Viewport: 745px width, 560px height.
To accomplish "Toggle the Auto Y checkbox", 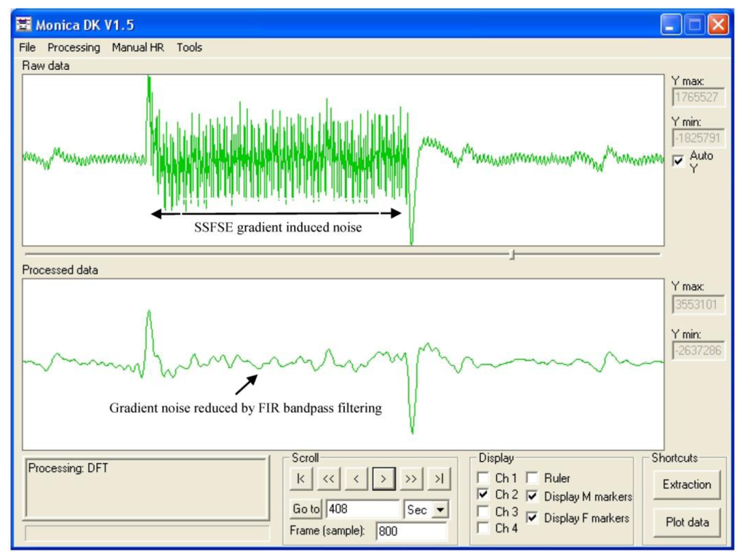I will tap(679, 161).
